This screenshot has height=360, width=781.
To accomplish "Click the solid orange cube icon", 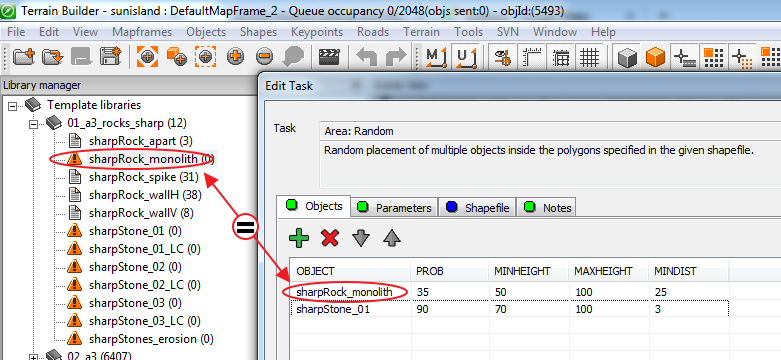I will tap(655, 57).
